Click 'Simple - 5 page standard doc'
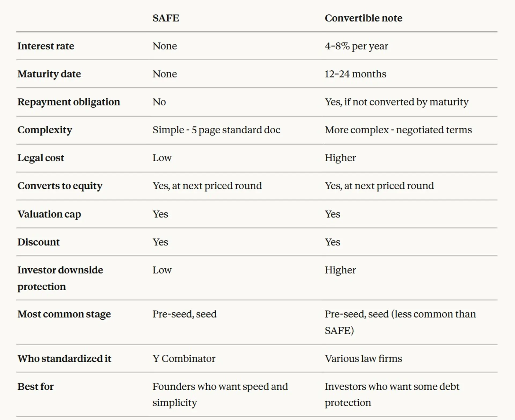 tap(216, 130)
